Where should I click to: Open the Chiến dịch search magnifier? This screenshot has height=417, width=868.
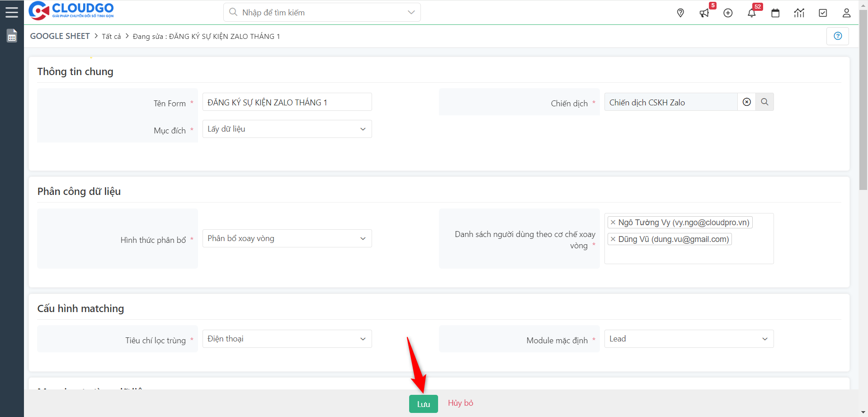pos(764,102)
